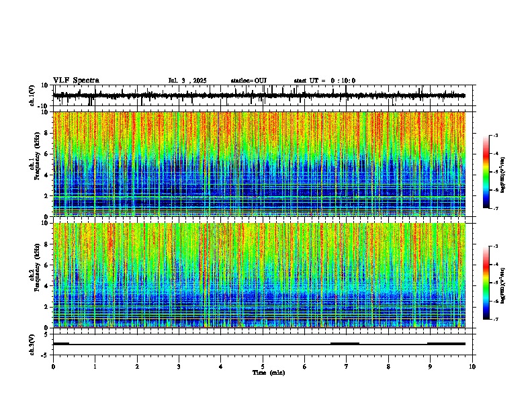Click the "ch.1(V)" waveform axis label
This screenshot has width=532, height=411.
tap(32, 95)
